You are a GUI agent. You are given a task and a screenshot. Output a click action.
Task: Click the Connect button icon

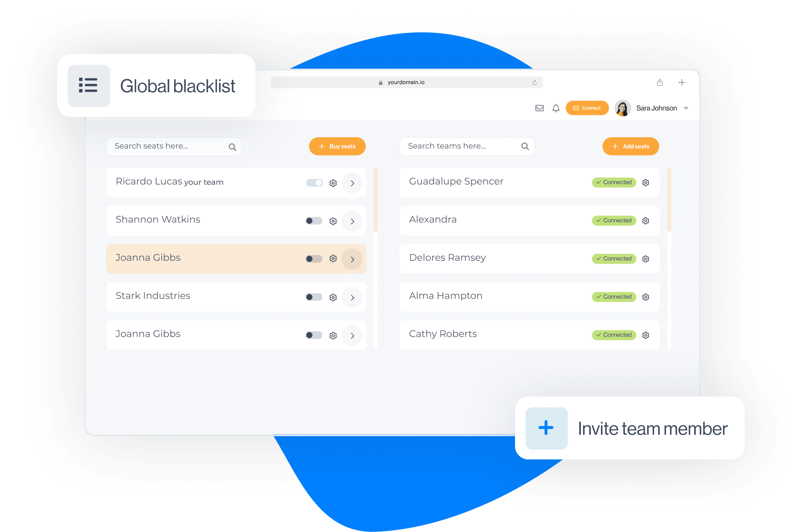pyautogui.click(x=576, y=108)
